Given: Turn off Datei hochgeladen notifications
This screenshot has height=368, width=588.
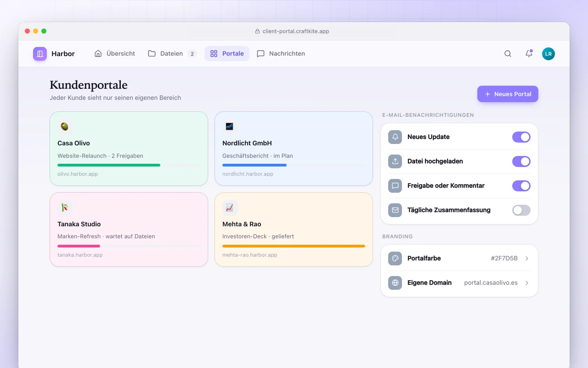Looking at the screenshot, I should (521, 161).
